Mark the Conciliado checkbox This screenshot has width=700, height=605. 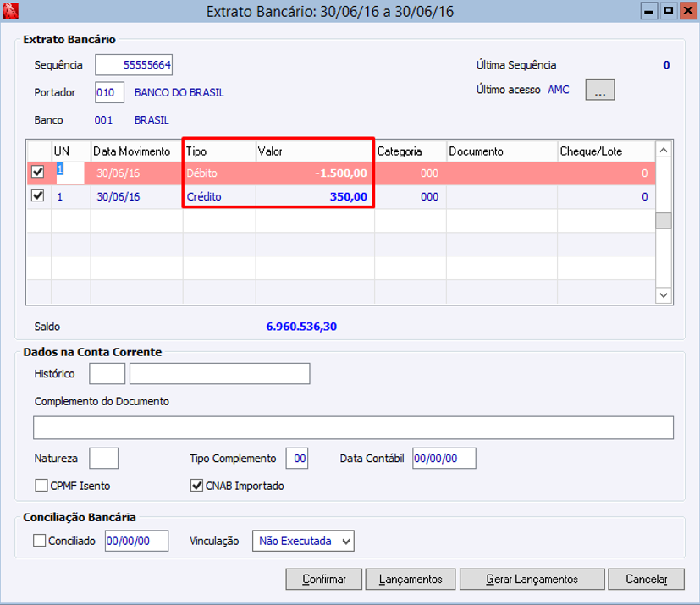(x=39, y=541)
